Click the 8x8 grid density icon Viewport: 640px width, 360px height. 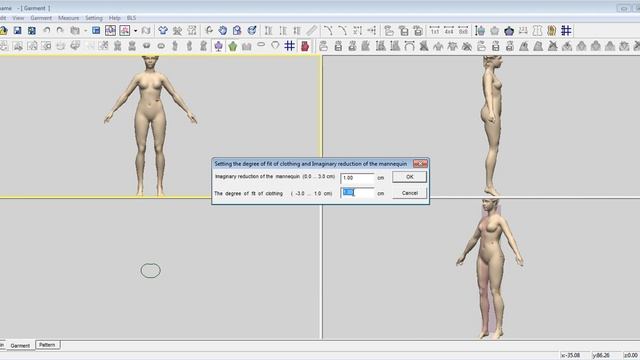pyautogui.click(x=463, y=31)
